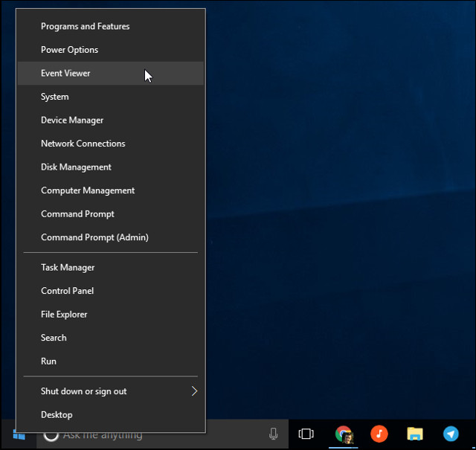Open Telegram from the taskbar
Screen dimensions: 476x450
(x=451, y=434)
